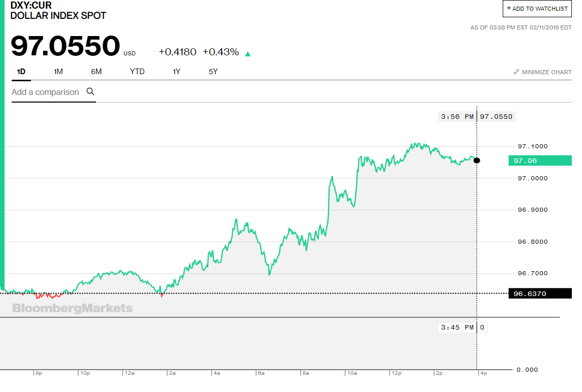Click the 97.1000 y-axis label

click(533, 146)
